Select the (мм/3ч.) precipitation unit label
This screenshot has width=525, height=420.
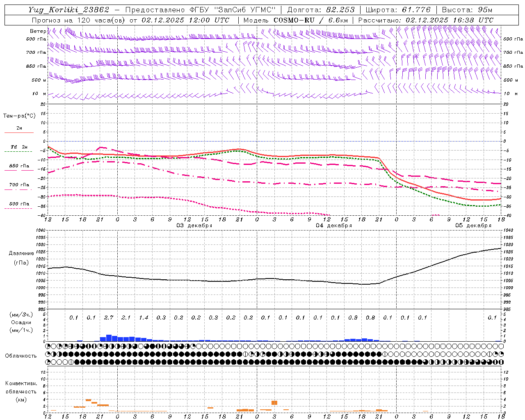point(21,315)
